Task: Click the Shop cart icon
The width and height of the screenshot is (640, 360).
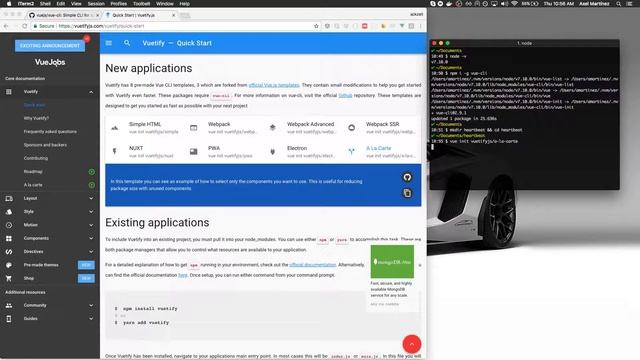Action: pos(9,278)
